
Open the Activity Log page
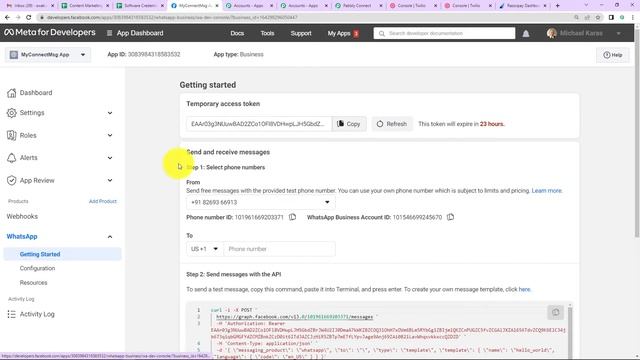click(x=37, y=314)
